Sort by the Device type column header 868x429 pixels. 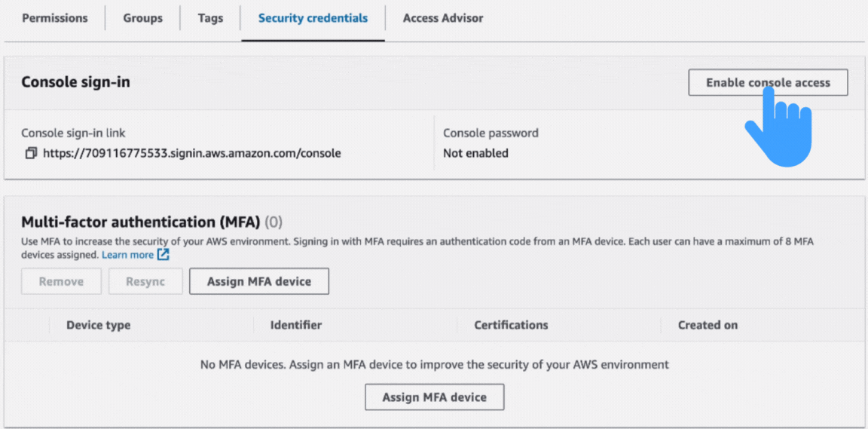click(98, 325)
